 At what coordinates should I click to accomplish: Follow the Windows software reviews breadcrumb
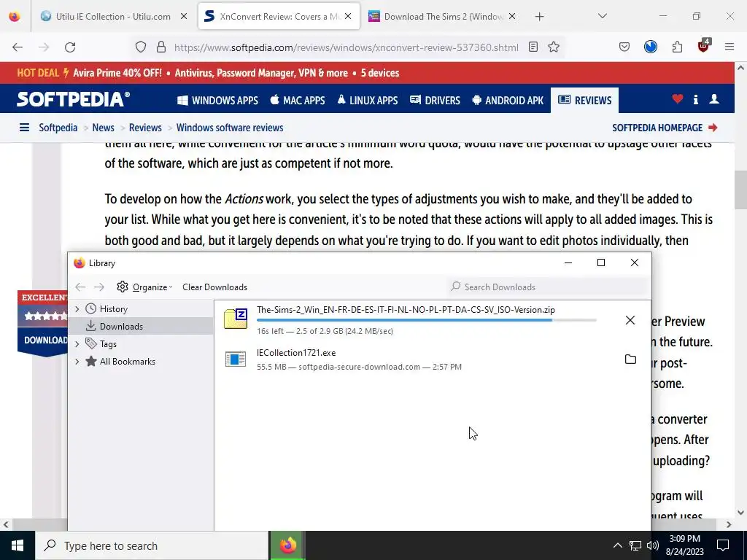point(230,128)
